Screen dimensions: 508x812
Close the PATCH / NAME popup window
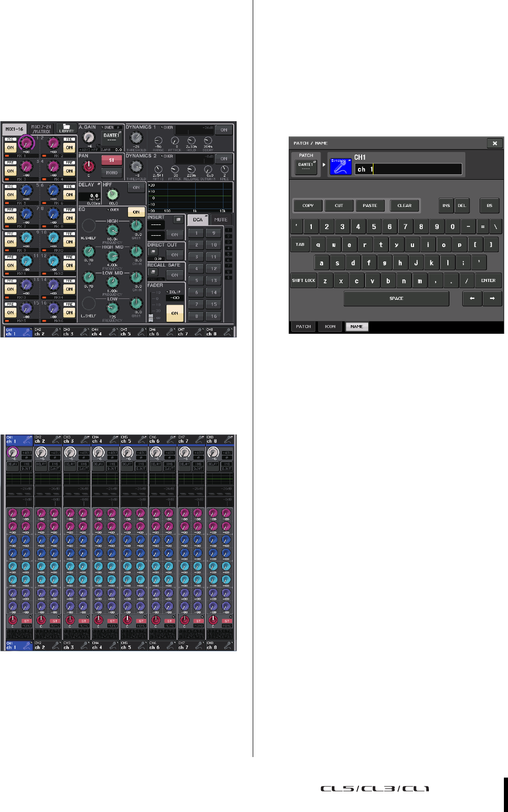[495, 143]
